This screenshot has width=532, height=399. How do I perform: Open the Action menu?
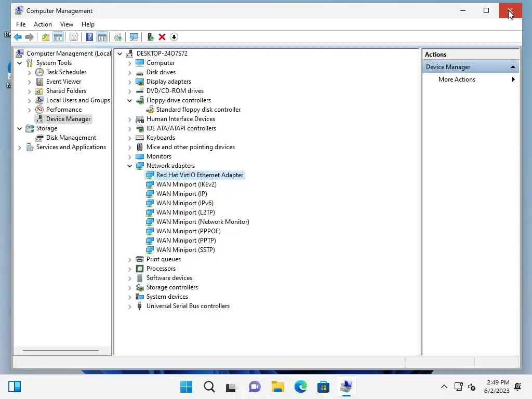43,24
